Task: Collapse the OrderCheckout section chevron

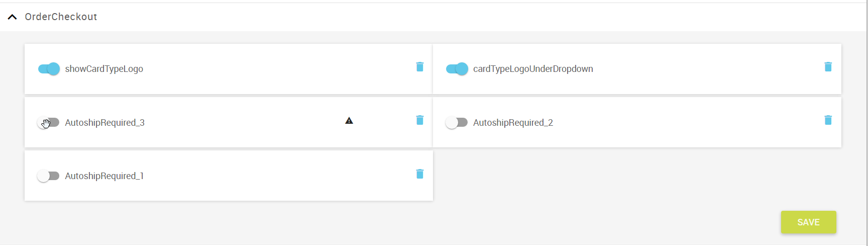Action: 13,17
